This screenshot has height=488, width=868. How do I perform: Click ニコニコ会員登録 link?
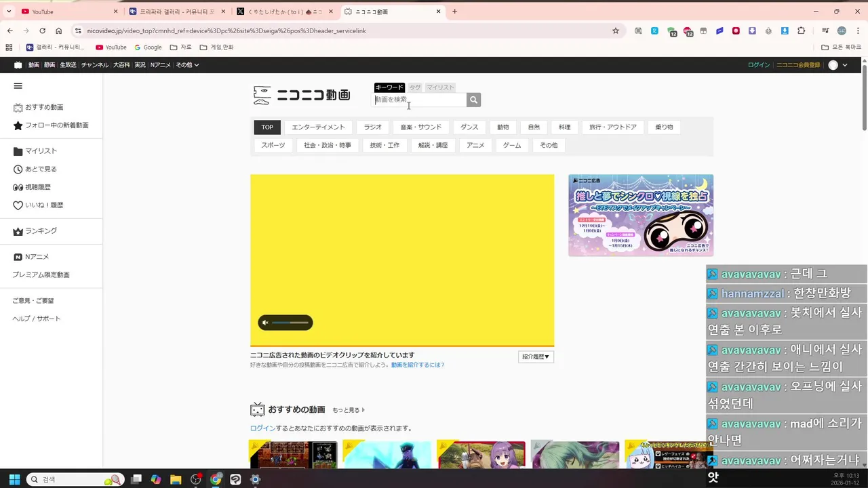[x=798, y=65]
